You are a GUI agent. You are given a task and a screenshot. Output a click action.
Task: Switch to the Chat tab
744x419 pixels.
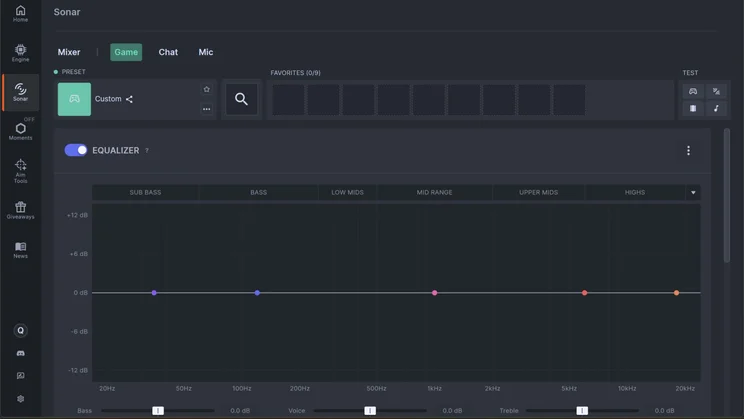[x=168, y=52]
